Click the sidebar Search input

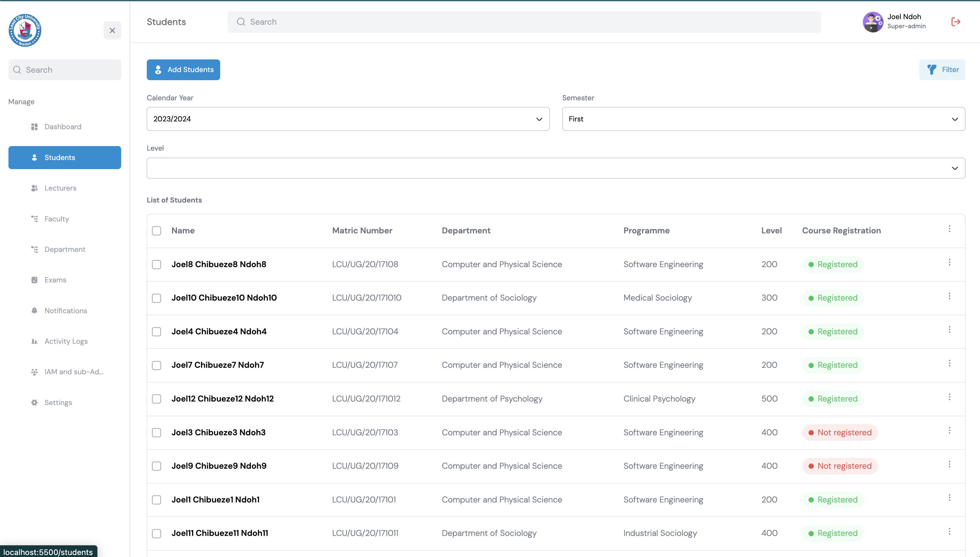[65, 69]
